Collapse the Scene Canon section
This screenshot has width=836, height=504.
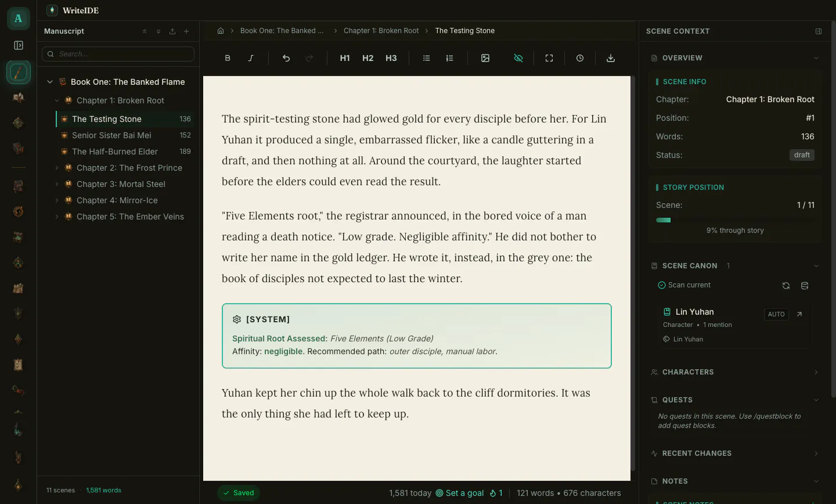816,266
